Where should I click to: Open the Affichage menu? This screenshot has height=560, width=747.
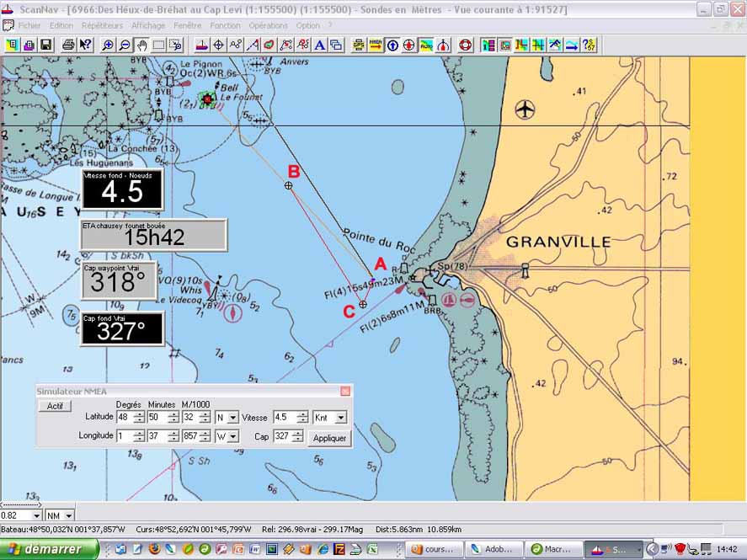(148, 25)
